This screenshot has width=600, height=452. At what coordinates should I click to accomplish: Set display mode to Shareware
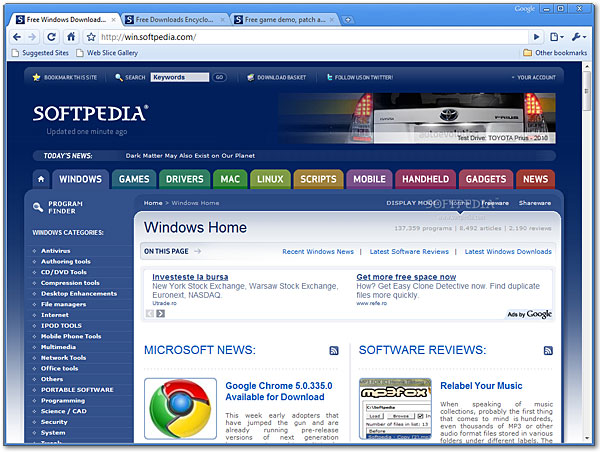point(535,203)
